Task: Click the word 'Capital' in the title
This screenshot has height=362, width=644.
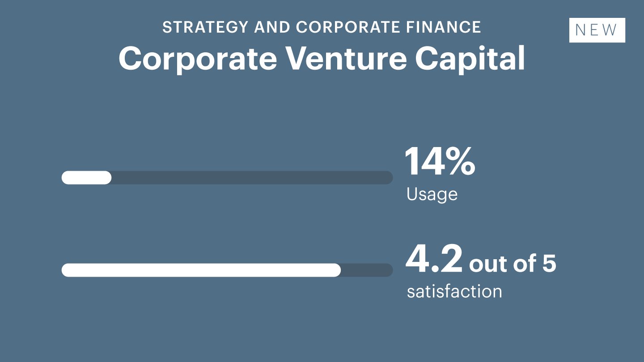Action: click(x=470, y=59)
